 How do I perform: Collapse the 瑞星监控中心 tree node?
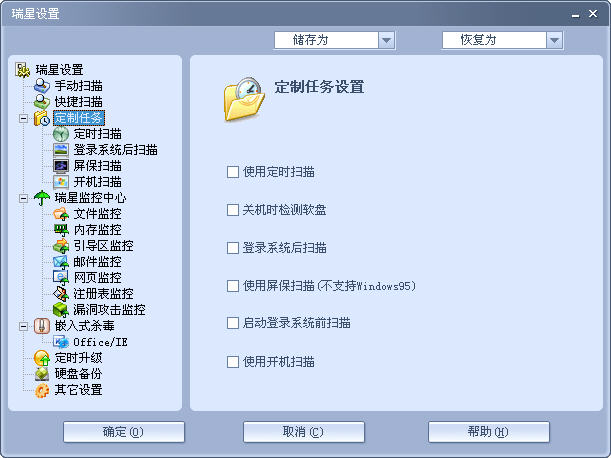coord(23,198)
